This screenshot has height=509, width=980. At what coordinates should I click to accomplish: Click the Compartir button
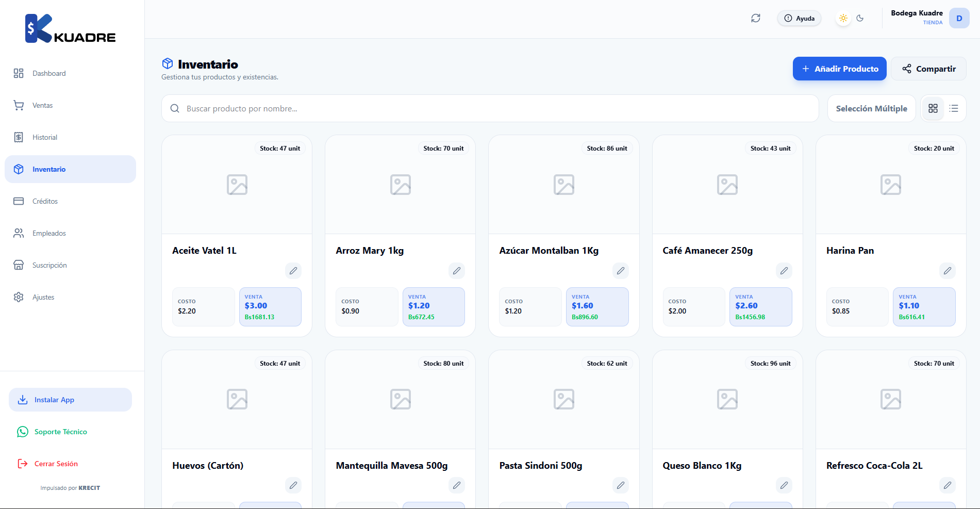[x=929, y=69]
